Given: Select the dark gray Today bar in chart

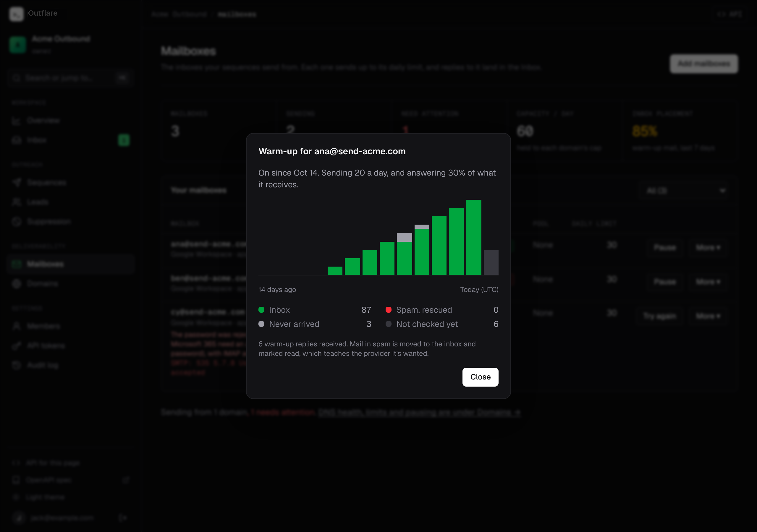Looking at the screenshot, I should click(x=491, y=262).
